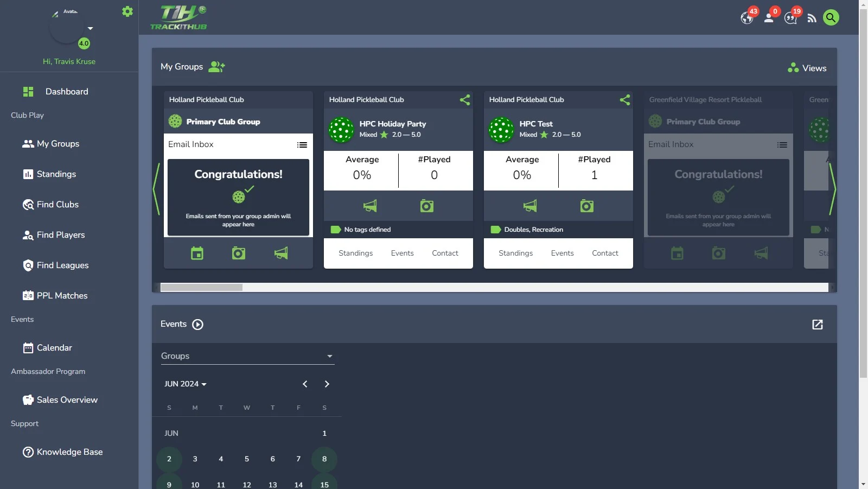Open Contact on HPC Holiday Party card
868x489 pixels.
445,253
